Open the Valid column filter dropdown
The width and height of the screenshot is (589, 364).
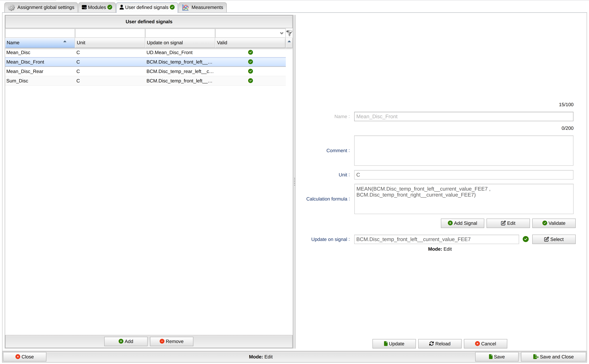point(281,33)
